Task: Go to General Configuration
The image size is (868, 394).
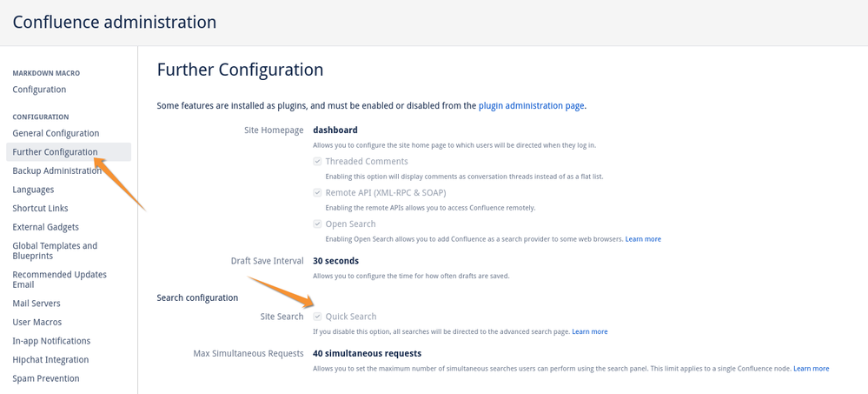Action: click(x=56, y=133)
